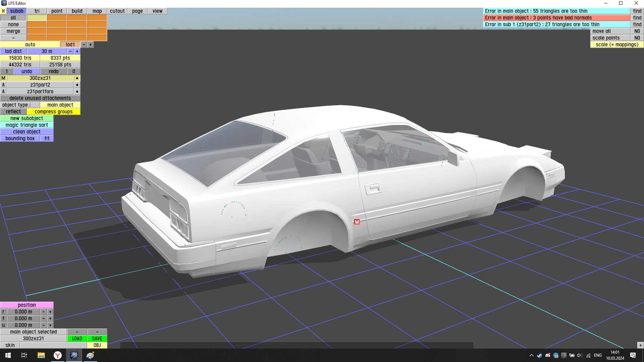Click the skin name input field
The width and height of the screenshot is (644, 362).
tap(54, 345)
